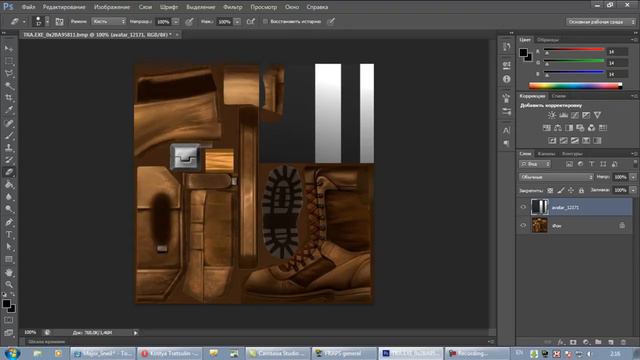Toggle lock all for layer
The image size is (640, 360).
click(x=581, y=190)
